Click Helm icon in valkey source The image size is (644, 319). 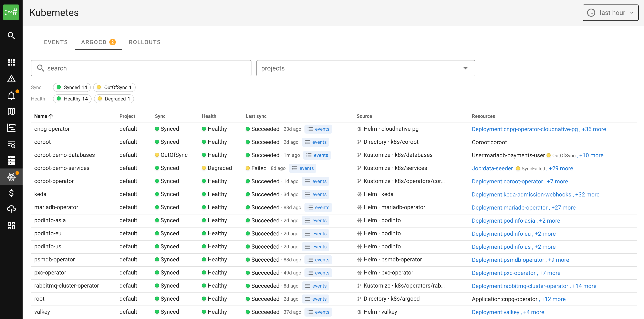click(359, 312)
